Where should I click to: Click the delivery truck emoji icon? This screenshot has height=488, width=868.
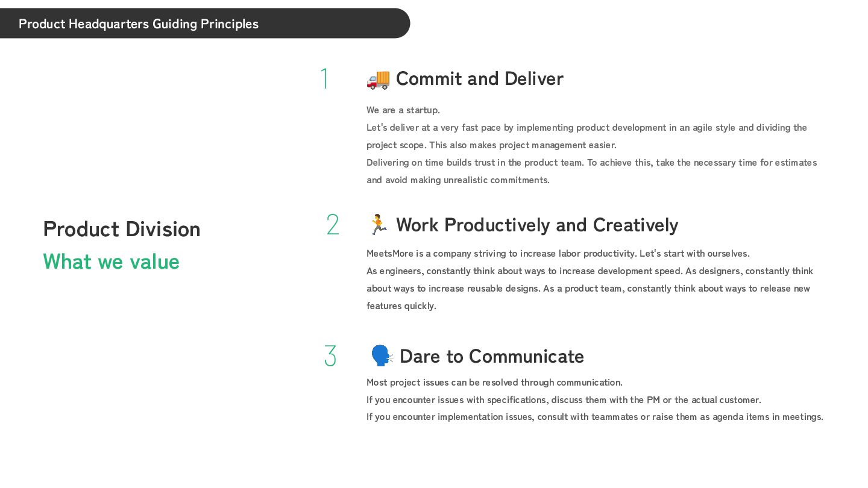pos(378,79)
